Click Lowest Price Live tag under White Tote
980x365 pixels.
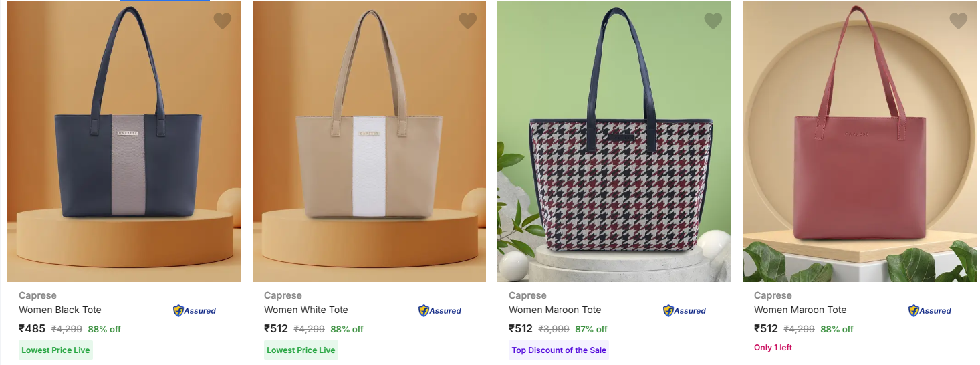click(301, 350)
